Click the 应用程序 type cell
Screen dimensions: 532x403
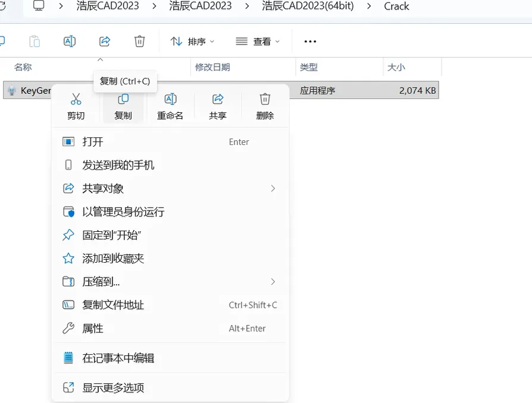[318, 90]
